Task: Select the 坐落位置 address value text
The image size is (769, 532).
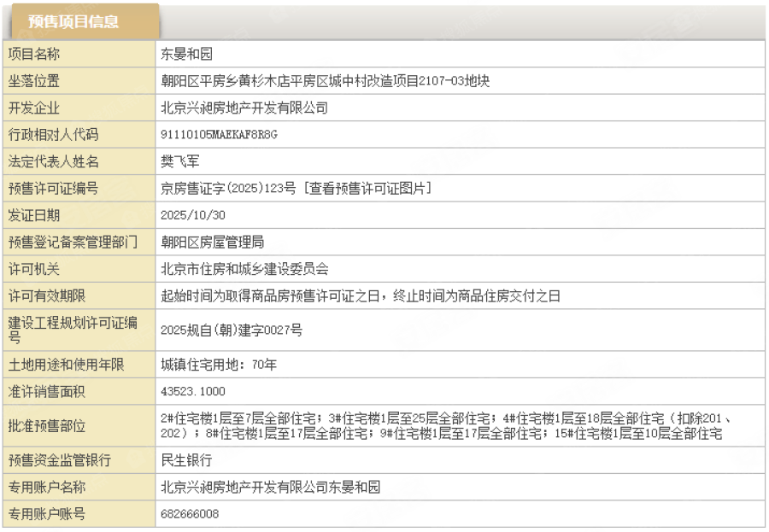Action: pos(325,82)
